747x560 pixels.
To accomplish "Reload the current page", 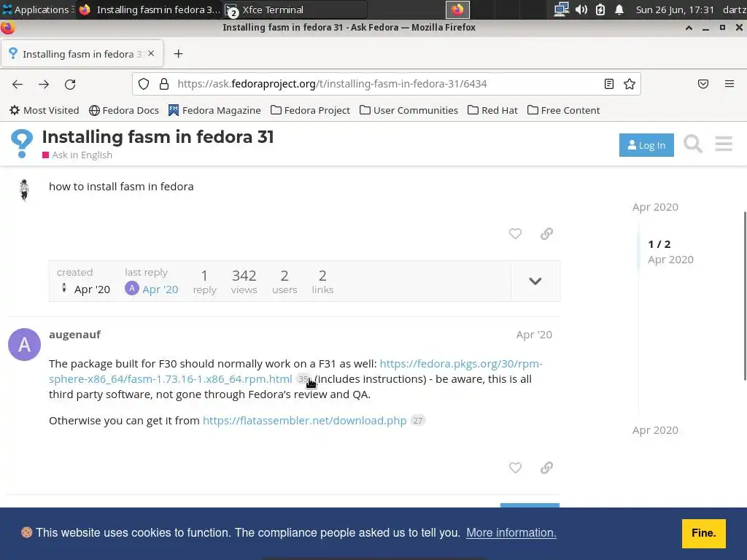I will [x=70, y=85].
